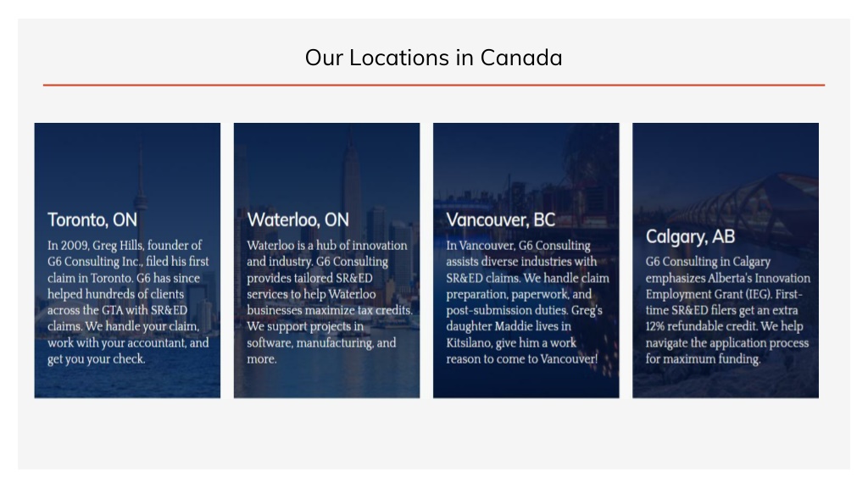Open the Vancouver, BC location heading
Image resolution: width=868 pixels, height=488 pixels.
click(500, 219)
